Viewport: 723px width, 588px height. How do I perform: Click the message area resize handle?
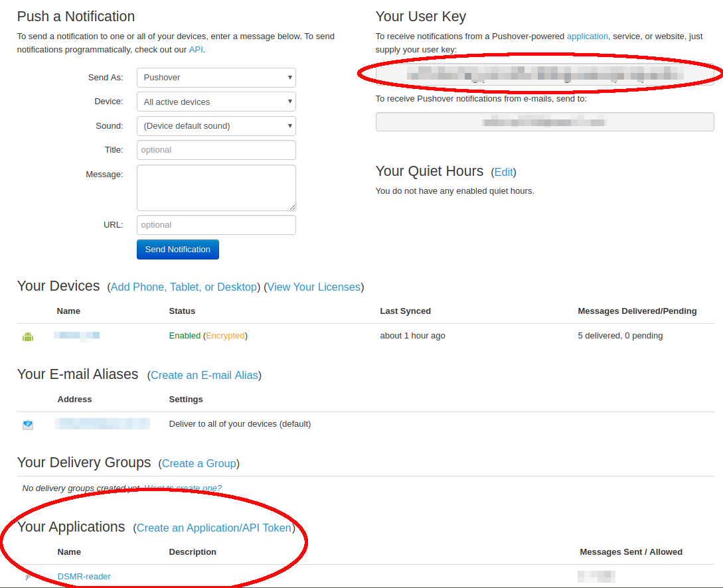pyautogui.click(x=292, y=207)
